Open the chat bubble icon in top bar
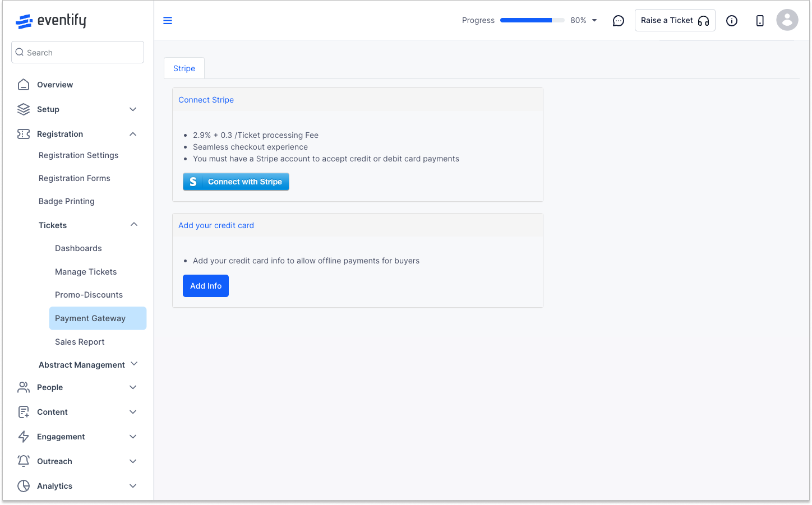The height and width of the screenshot is (505, 812). click(x=619, y=20)
